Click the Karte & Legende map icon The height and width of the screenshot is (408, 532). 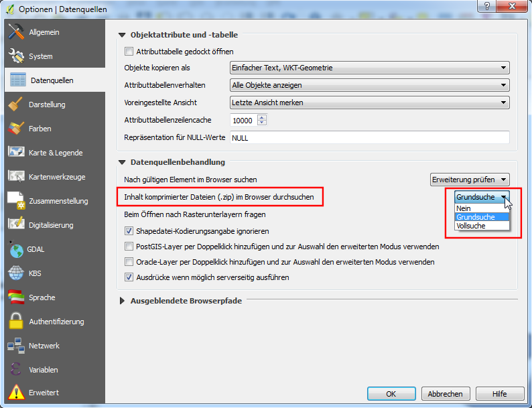16,152
